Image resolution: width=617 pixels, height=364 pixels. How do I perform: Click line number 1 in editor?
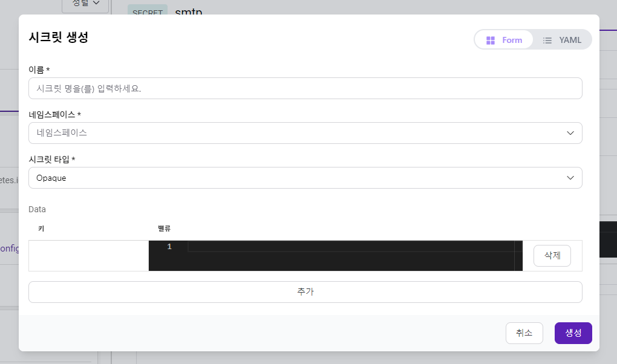tap(169, 247)
